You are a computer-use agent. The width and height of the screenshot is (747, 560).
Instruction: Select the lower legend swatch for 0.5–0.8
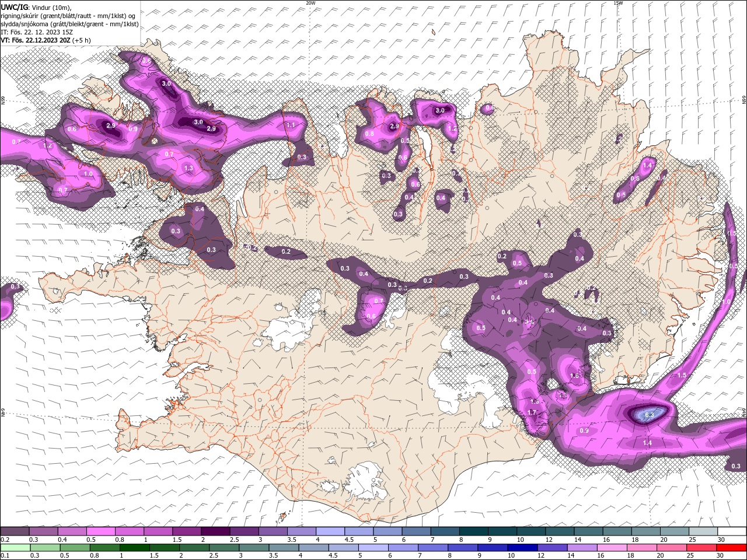[x=75, y=548]
